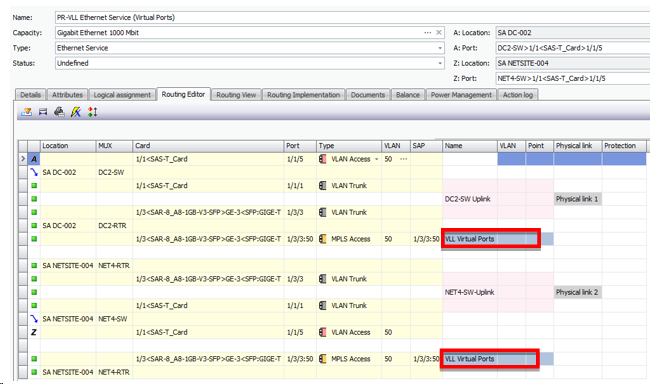The image size is (650, 384).
Task: Click the Name input field
Action: [x=352, y=17]
